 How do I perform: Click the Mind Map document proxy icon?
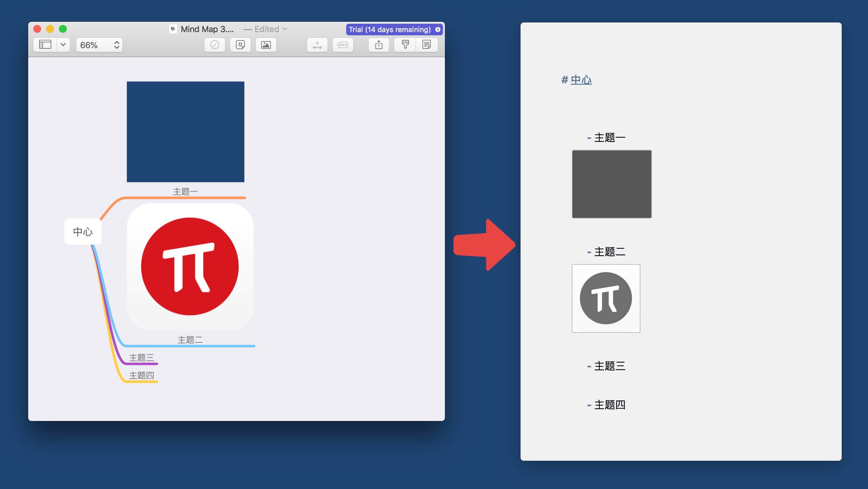point(173,29)
